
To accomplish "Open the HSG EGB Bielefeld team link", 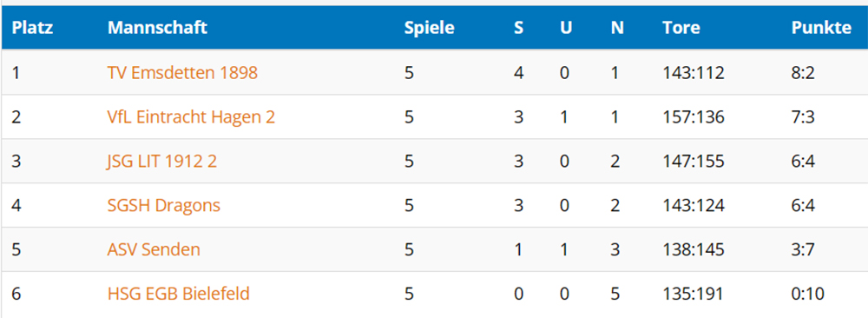I will 178,294.
